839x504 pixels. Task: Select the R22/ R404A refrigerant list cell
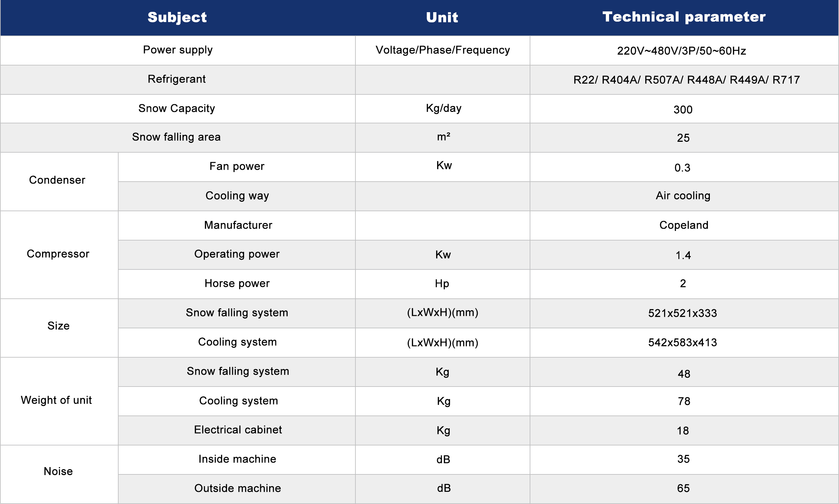pyautogui.click(x=686, y=80)
